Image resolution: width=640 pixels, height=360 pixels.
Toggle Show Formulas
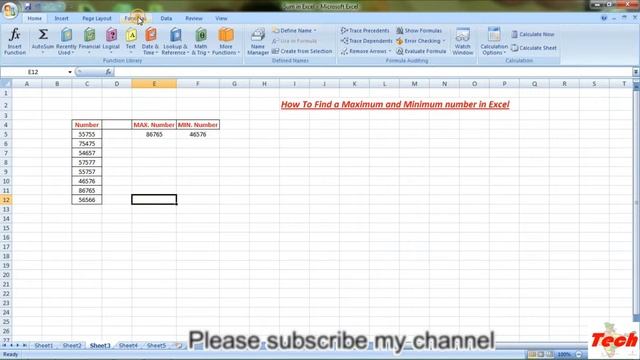pyautogui.click(x=419, y=31)
